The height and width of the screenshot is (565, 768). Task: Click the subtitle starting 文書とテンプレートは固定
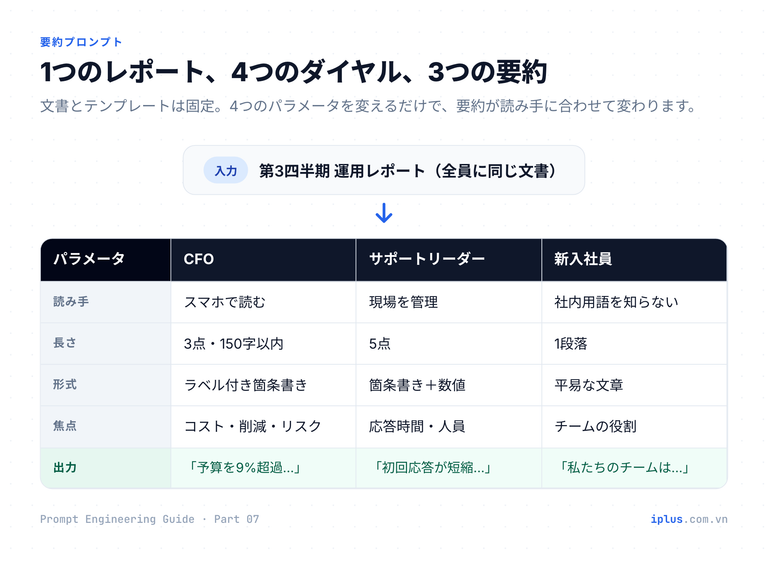[368, 106]
